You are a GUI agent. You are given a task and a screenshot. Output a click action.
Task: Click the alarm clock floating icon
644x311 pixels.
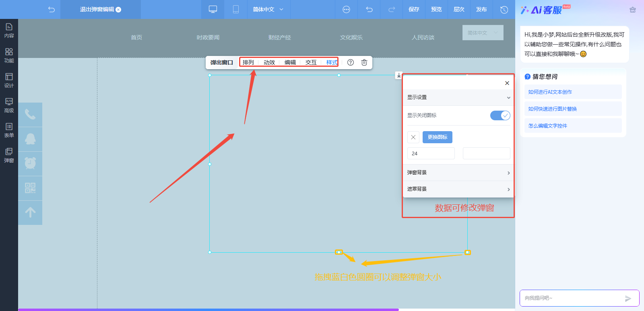30,163
